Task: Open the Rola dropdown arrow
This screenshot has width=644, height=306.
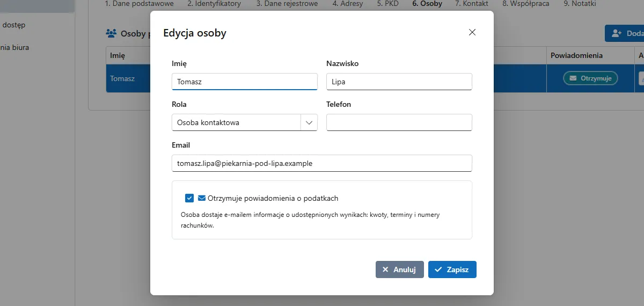Action: point(309,122)
